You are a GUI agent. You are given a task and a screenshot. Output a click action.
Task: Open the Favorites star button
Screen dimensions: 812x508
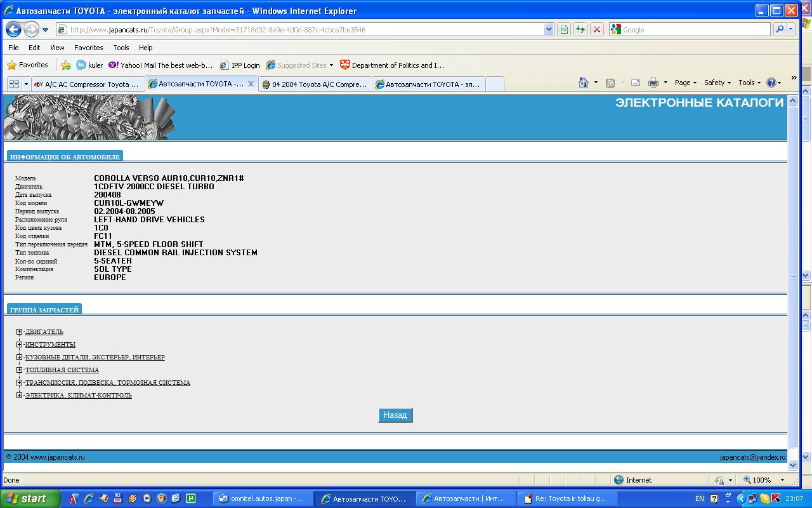point(27,65)
